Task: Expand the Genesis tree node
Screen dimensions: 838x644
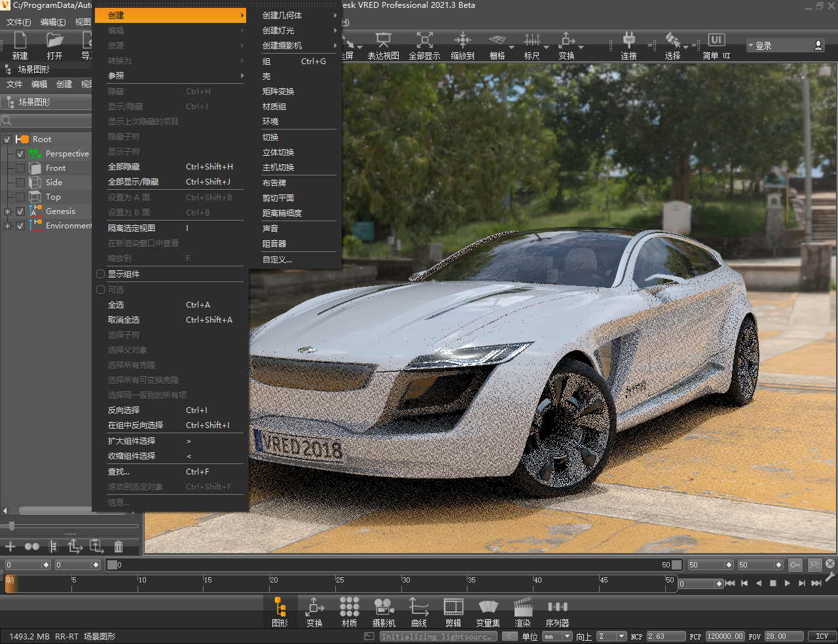Action: (x=7, y=211)
